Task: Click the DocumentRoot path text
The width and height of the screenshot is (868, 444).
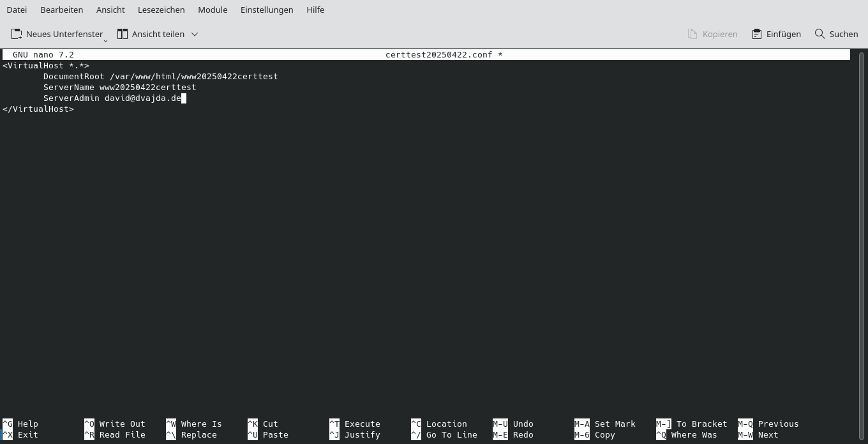Action: [160, 76]
